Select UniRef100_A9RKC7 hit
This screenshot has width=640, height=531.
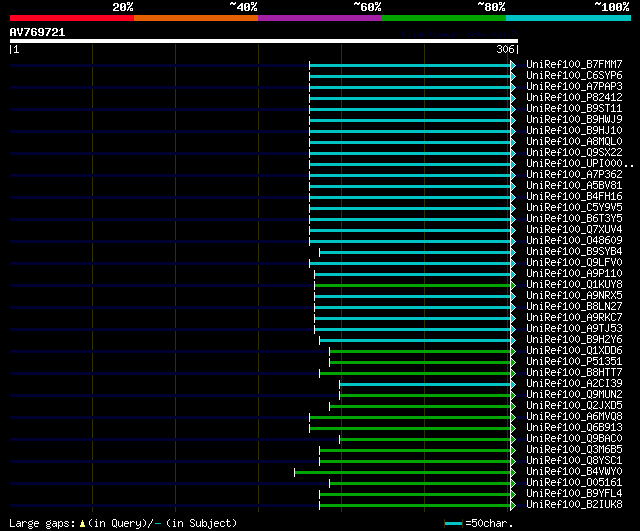coord(574,318)
